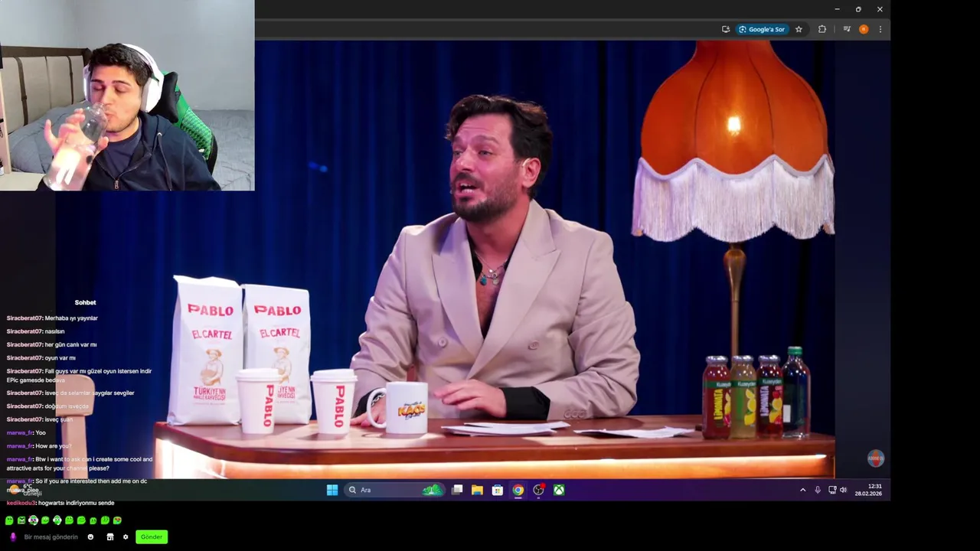Open chat settings gear icon
Viewport: 980px width, 551px height.
[x=126, y=537]
